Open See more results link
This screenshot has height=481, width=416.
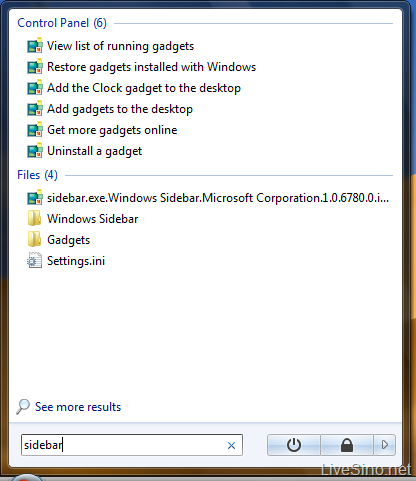[78, 407]
